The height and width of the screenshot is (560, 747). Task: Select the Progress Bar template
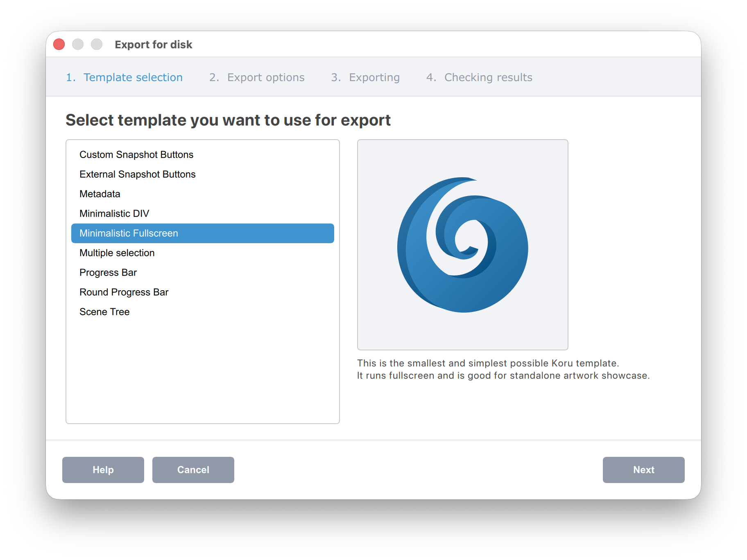(x=202, y=273)
